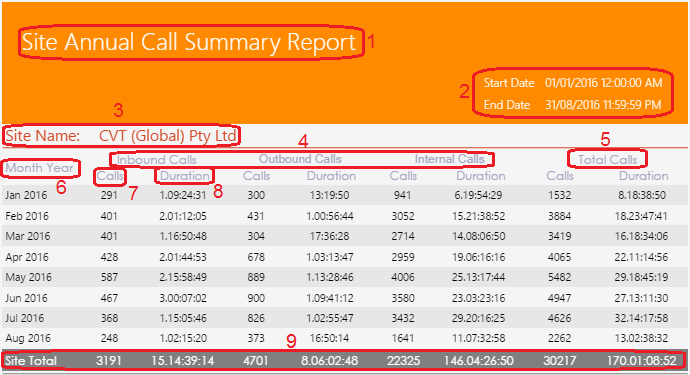Select the Jan 2016 row label

click(26, 195)
